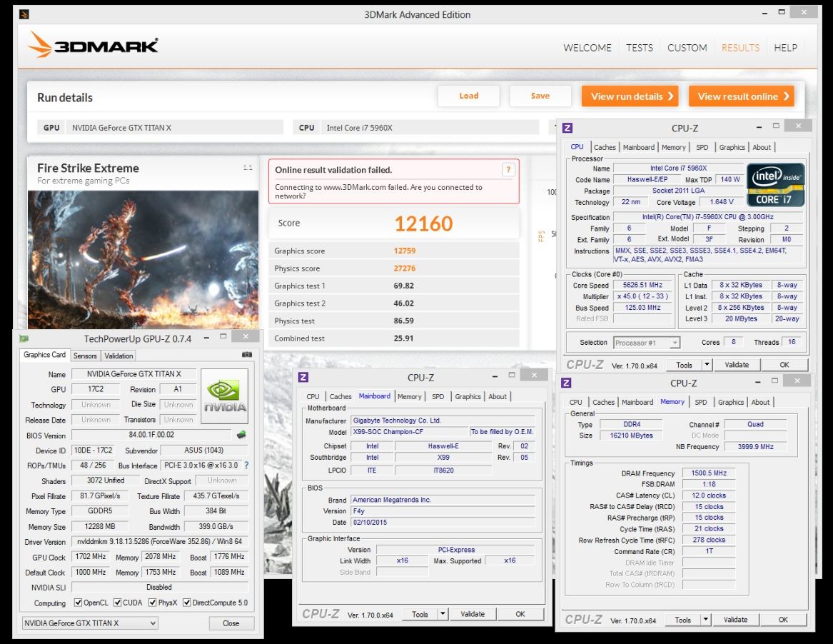Image resolution: width=833 pixels, height=644 pixels.
Task: Click the GPU-Z camera screenshot icon
Action: tap(247, 354)
